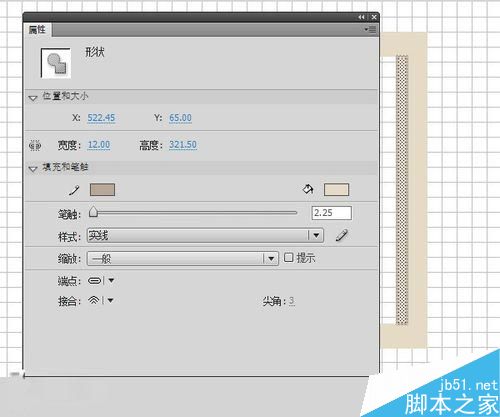Open the 样式 stroke style dropdown
This screenshot has height=417, width=500.
point(205,236)
